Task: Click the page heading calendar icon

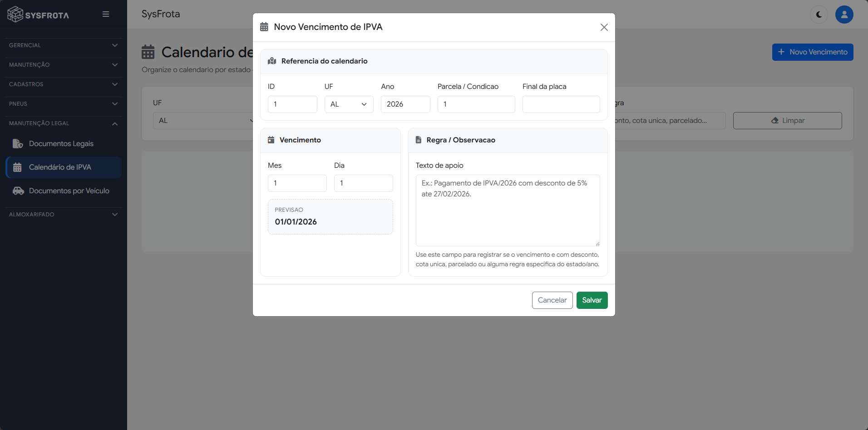Action: (148, 52)
